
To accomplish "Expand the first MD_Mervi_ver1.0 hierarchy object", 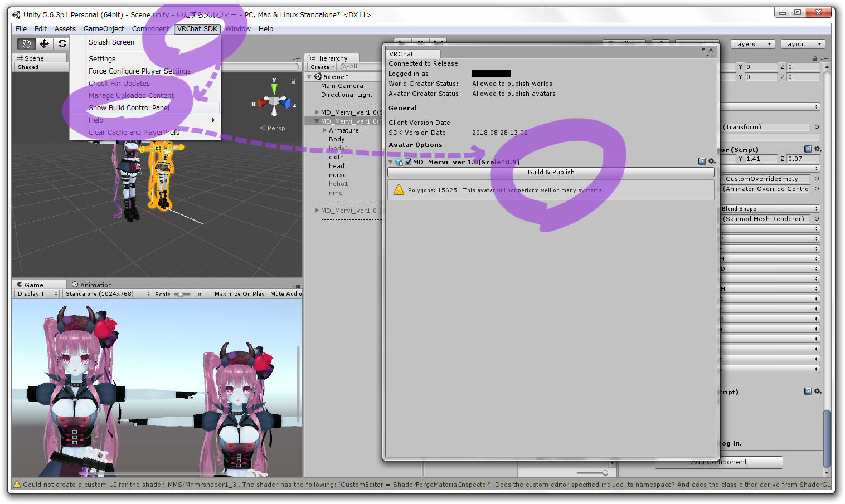I will pos(317,112).
